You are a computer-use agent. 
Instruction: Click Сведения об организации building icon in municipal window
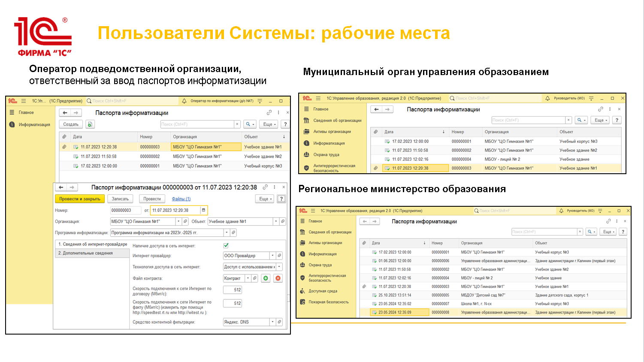coord(306,121)
